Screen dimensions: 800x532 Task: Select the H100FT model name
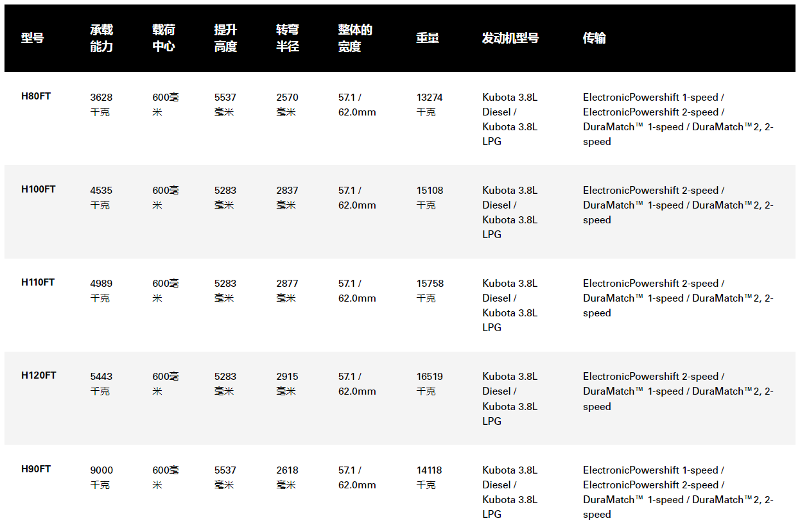point(39,189)
